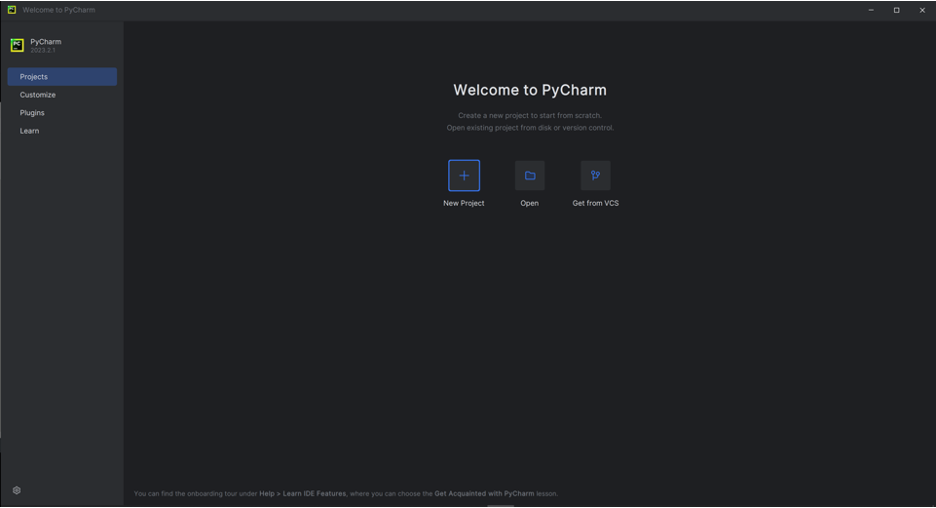Viewport: 936px width, 508px height.
Task: Click the Get from VCS branch icon
Action: (x=595, y=176)
